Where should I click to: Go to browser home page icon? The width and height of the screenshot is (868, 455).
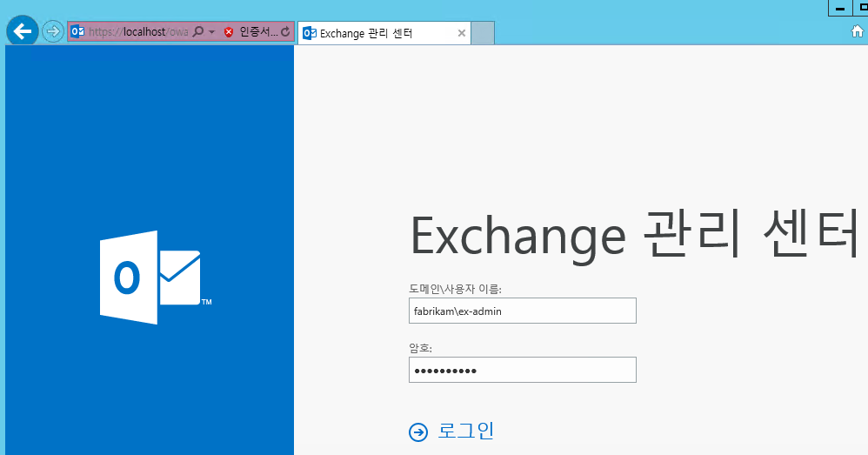click(x=858, y=31)
